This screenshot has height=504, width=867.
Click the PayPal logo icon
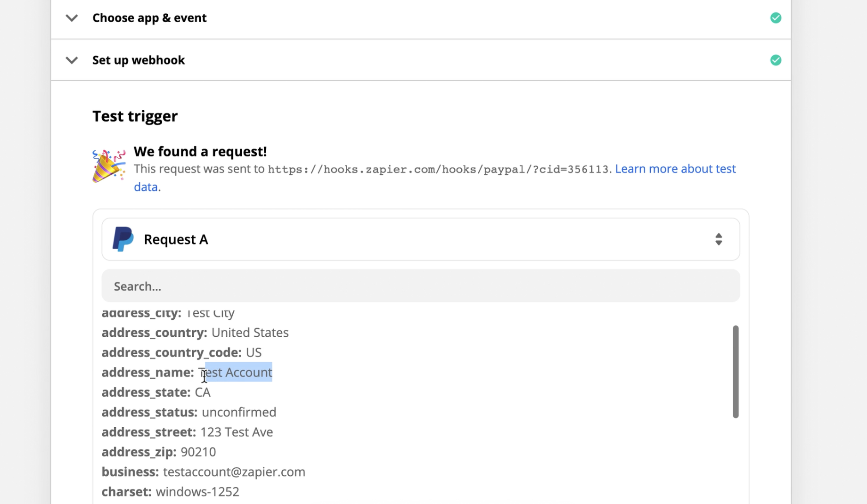pos(123,239)
